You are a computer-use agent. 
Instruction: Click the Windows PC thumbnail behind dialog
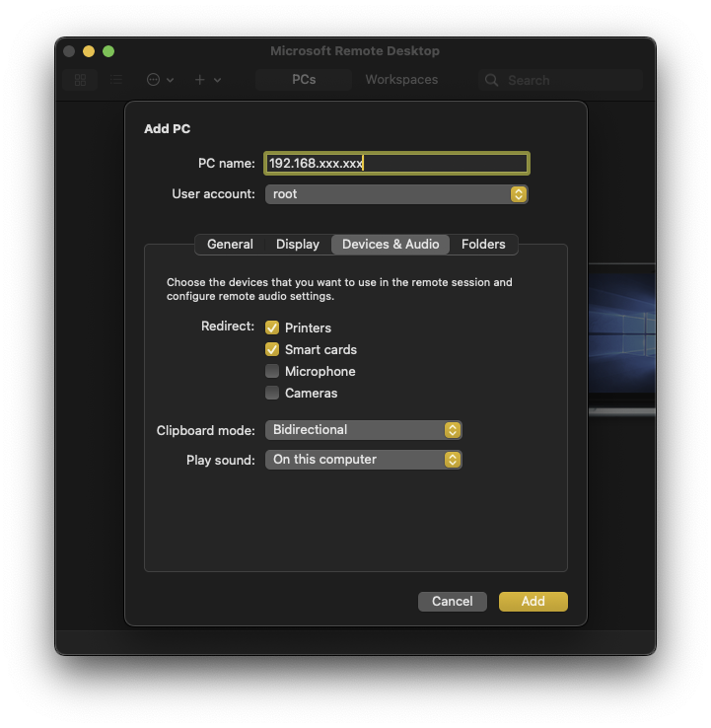(622, 339)
